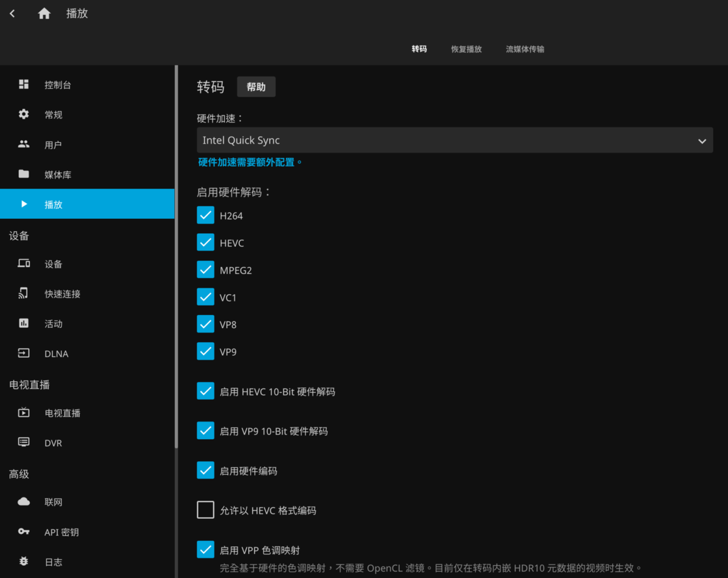Go back using the back arrow
728x578 pixels.
click(12, 14)
